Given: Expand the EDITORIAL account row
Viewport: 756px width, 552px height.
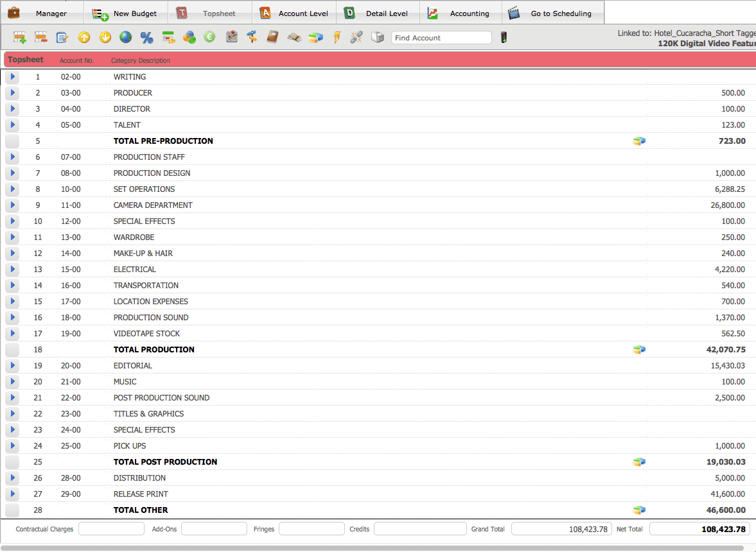Looking at the screenshot, I should (13, 366).
